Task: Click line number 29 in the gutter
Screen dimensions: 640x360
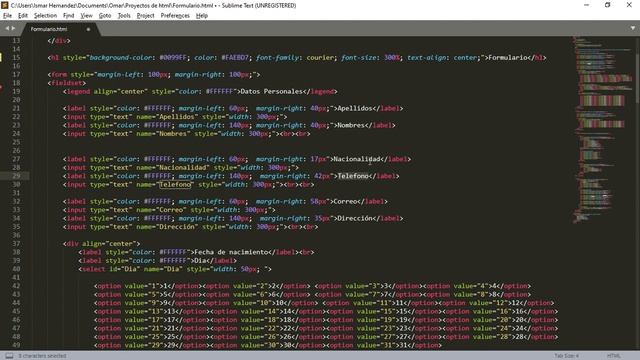Action: coord(16,176)
